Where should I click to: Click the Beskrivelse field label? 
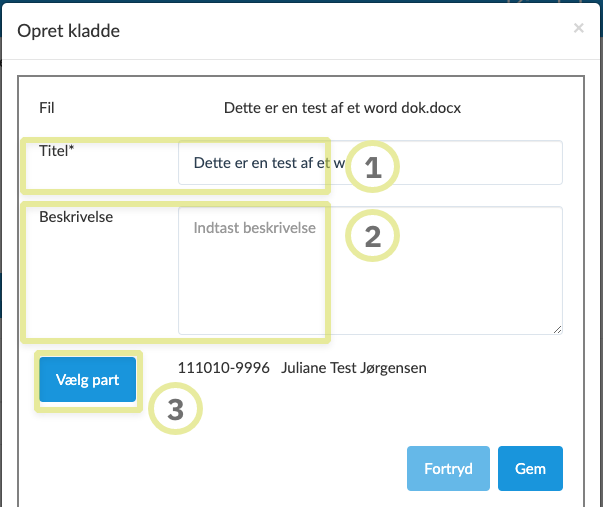tap(76, 216)
